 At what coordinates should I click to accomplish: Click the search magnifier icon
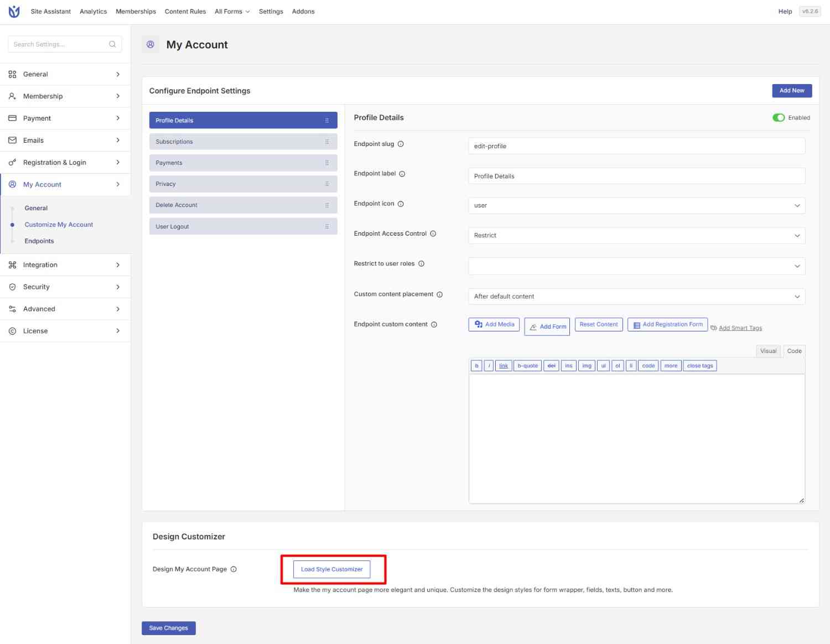(112, 44)
